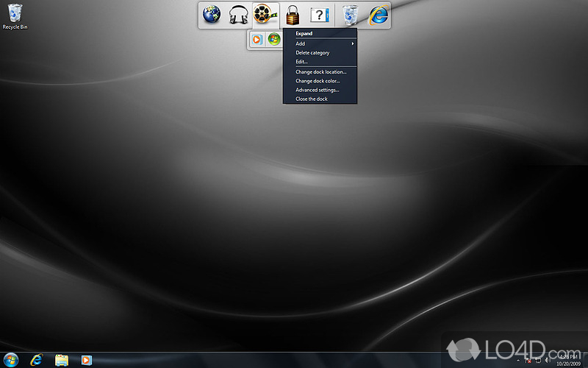Select the film reel category icon

point(265,15)
